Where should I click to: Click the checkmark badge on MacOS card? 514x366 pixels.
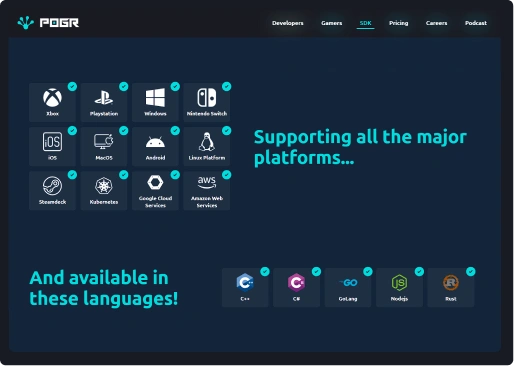point(124,131)
